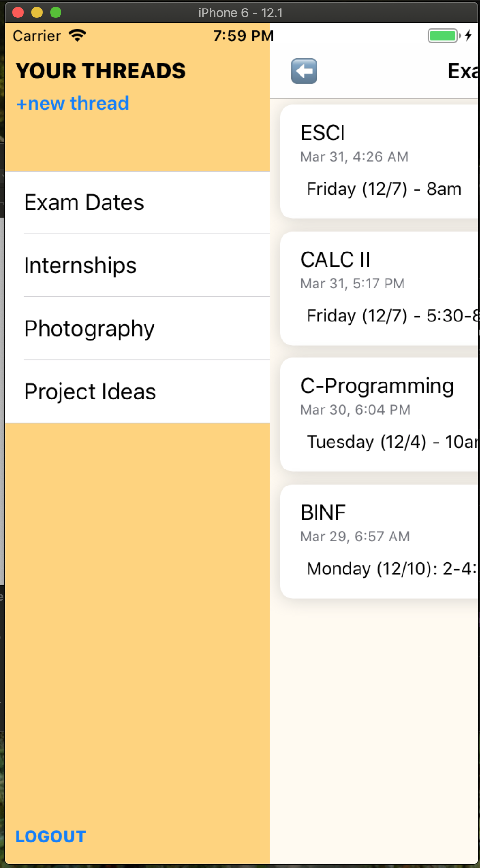Open the Exam Dates thread

pos(137,202)
